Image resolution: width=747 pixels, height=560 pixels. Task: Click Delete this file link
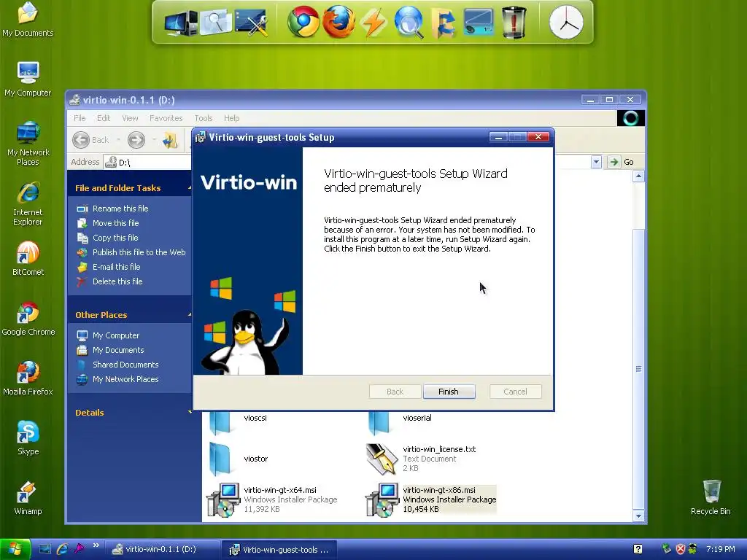pos(117,281)
